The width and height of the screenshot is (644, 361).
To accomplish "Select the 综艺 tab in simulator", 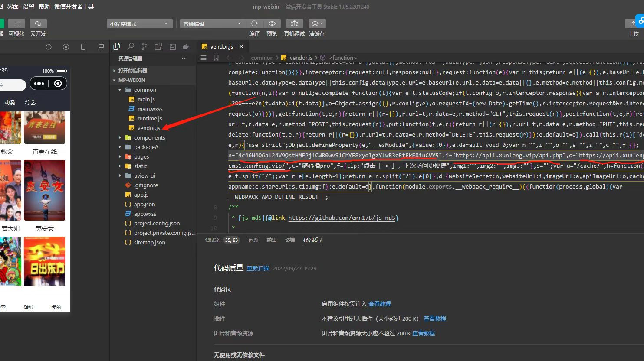I will 30,103.
